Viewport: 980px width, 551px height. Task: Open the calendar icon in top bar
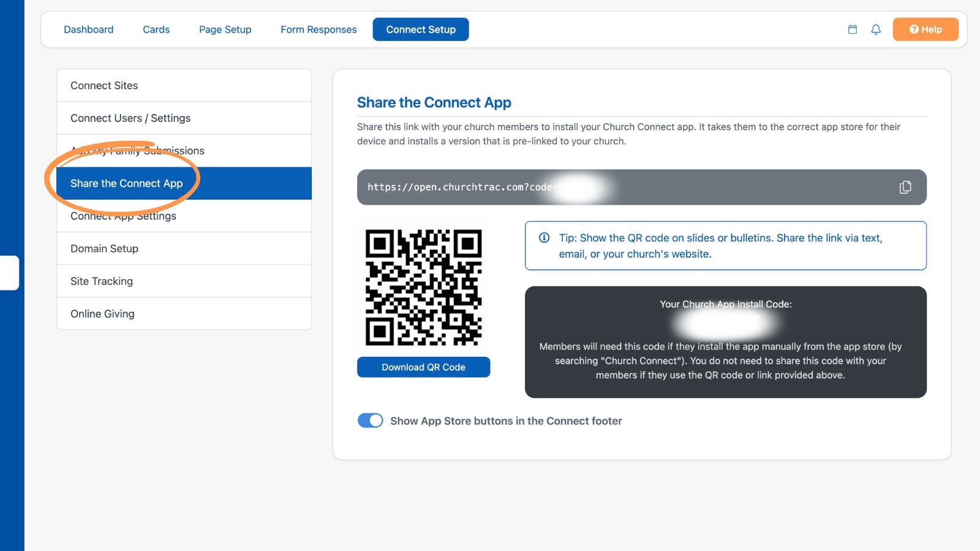click(x=852, y=29)
